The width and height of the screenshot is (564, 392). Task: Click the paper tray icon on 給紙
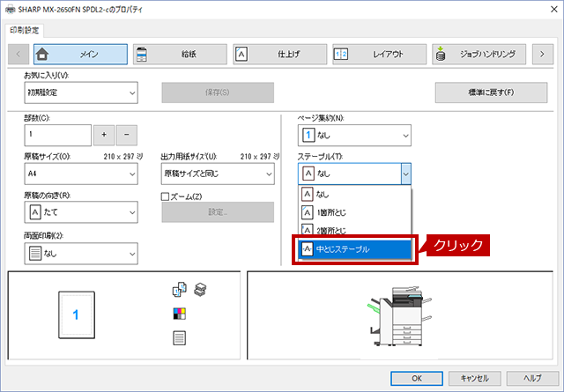click(x=142, y=55)
